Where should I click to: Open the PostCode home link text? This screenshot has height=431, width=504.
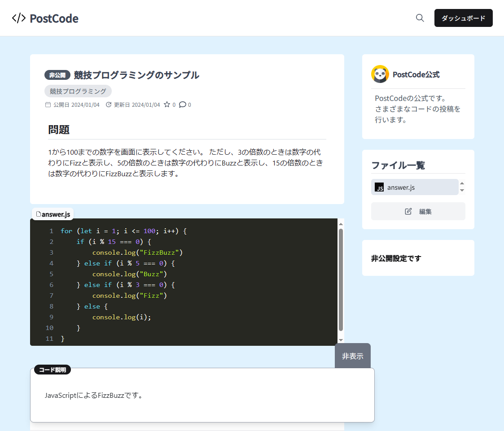tap(54, 18)
